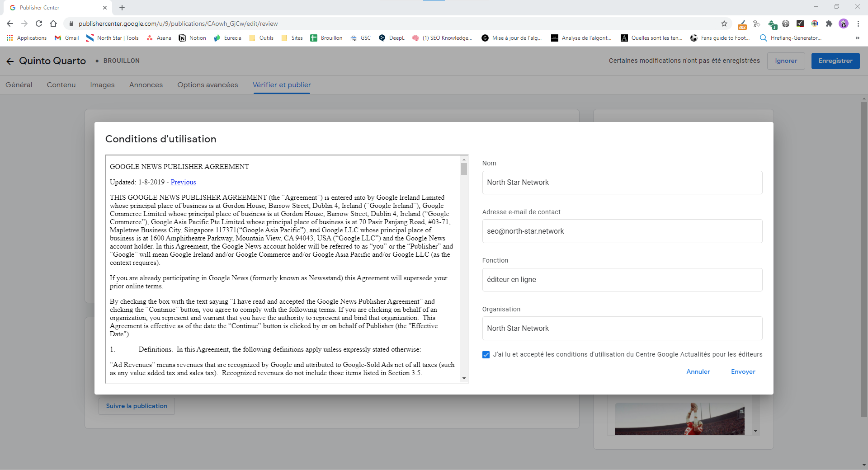Open the DeepL bookmark
Screen dimensions: 868x470
(392, 38)
